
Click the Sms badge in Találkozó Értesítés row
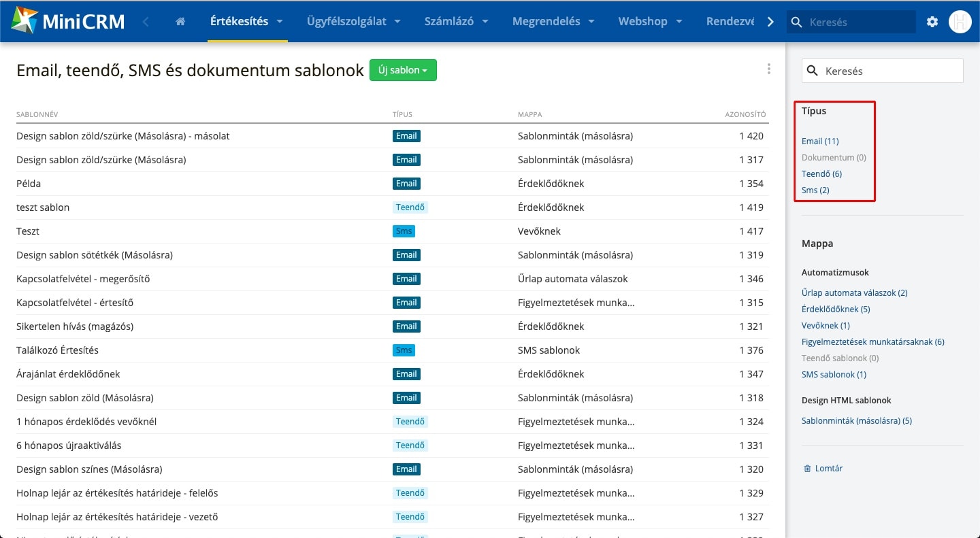(x=404, y=350)
